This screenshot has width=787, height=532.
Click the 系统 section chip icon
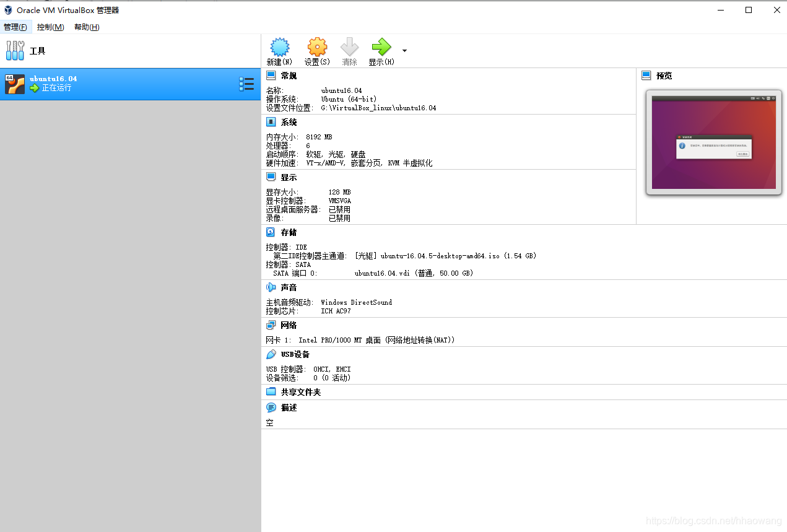coord(271,122)
